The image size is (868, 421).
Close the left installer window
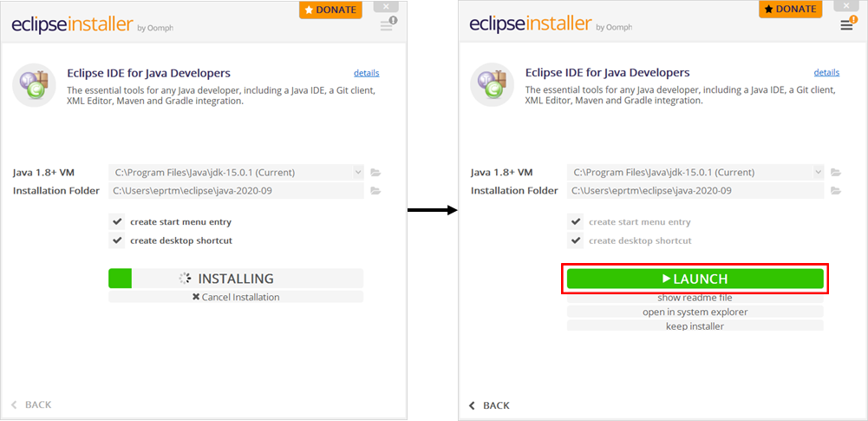tap(386, 7)
